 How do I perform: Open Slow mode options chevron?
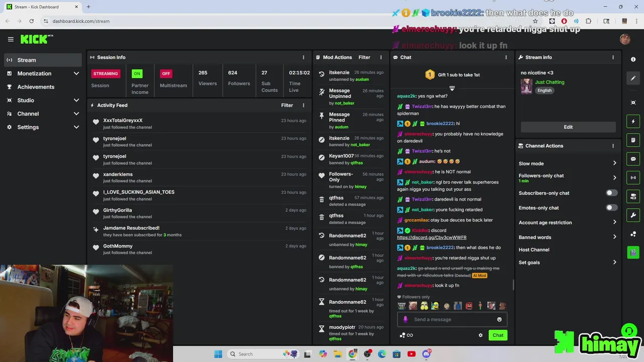[614, 163]
